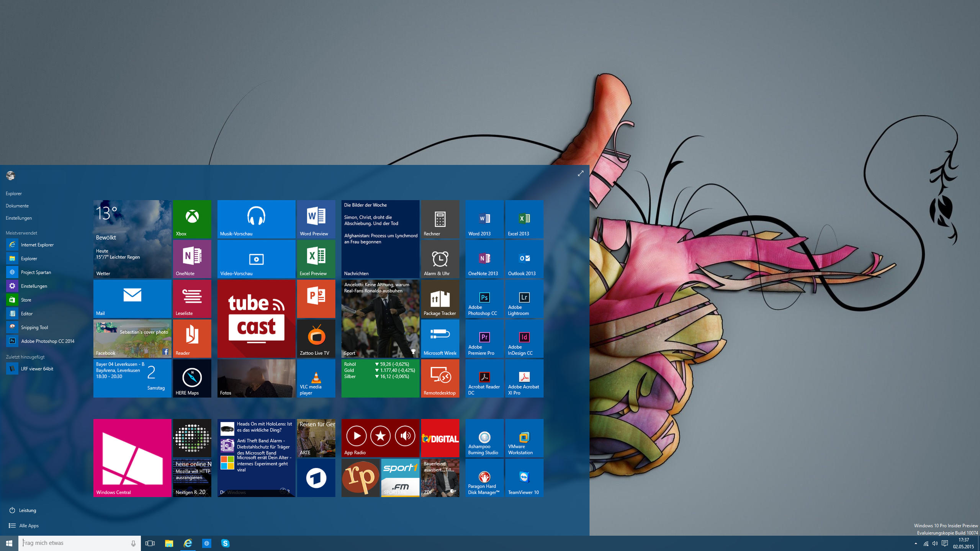
Task: Click the Frag mich etwas search box
Action: (75, 543)
